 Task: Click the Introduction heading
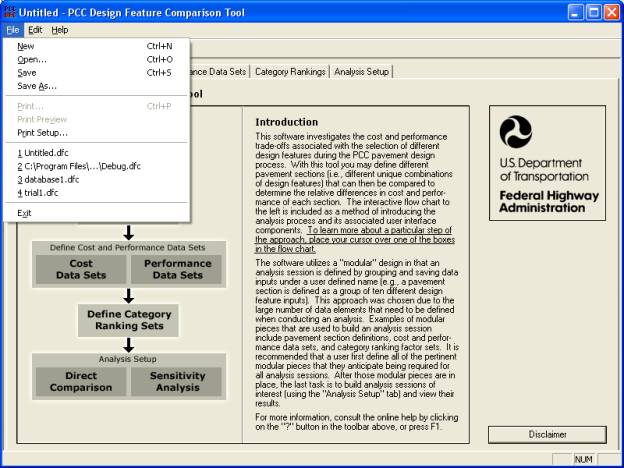click(x=287, y=122)
